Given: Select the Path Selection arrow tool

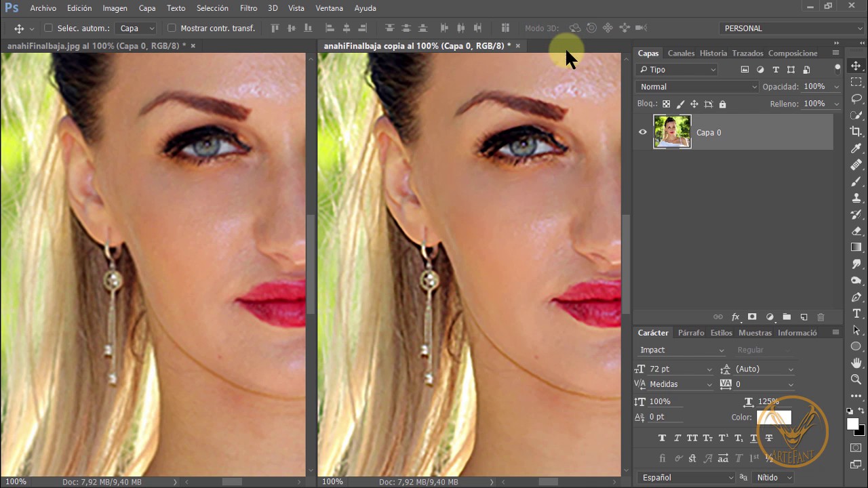Looking at the screenshot, I should click(x=856, y=330).
